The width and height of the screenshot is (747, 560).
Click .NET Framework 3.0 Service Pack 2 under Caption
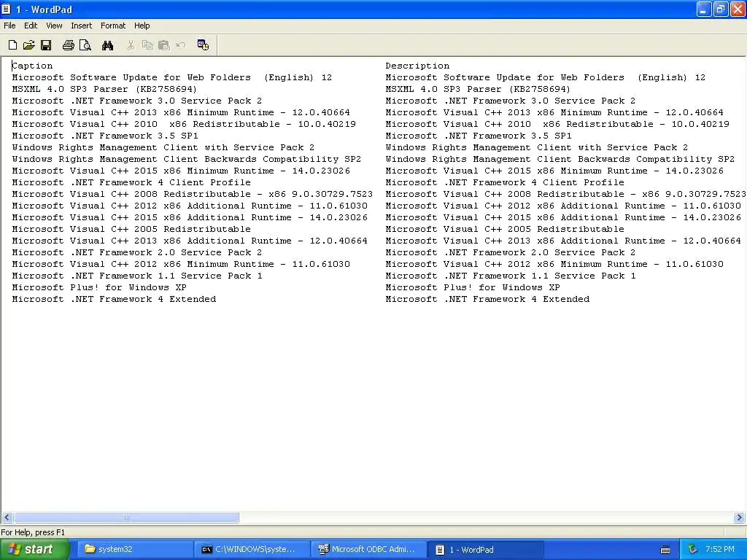[x=137, y=101]
